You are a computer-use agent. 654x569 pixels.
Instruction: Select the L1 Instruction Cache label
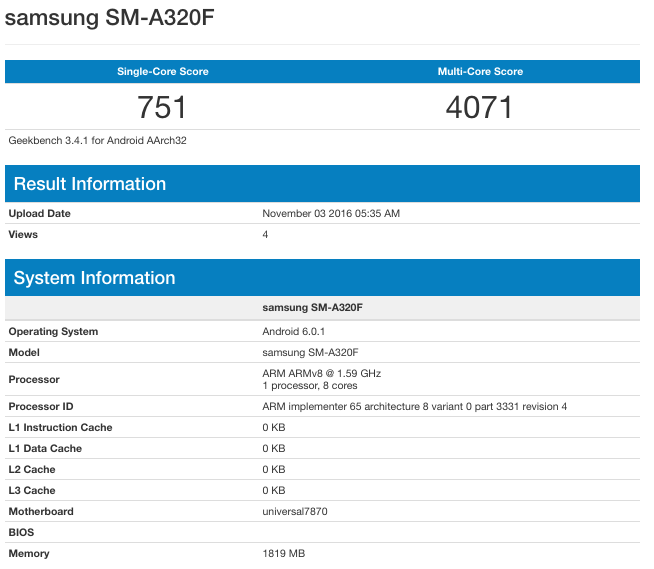coord(60,428)
